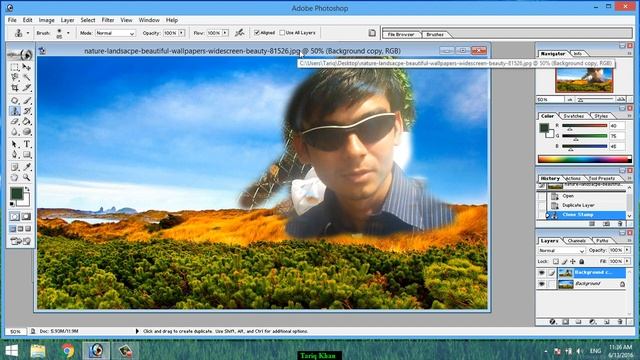Click the foreground color swatch in toolbox

17,193
